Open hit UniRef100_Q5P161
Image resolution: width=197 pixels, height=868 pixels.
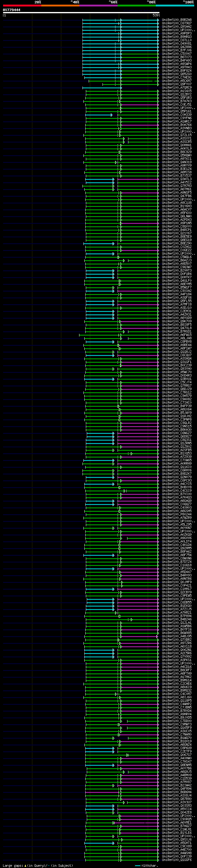(177, 111)
